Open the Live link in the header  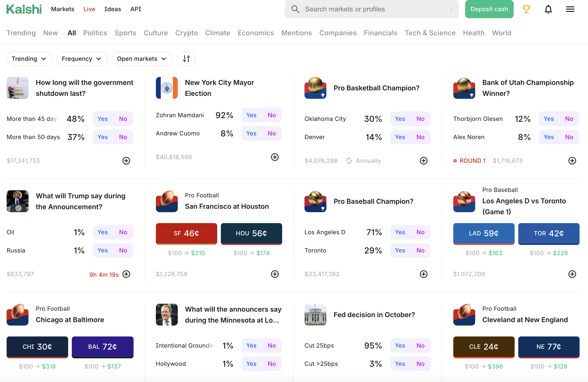click(89, 9)
